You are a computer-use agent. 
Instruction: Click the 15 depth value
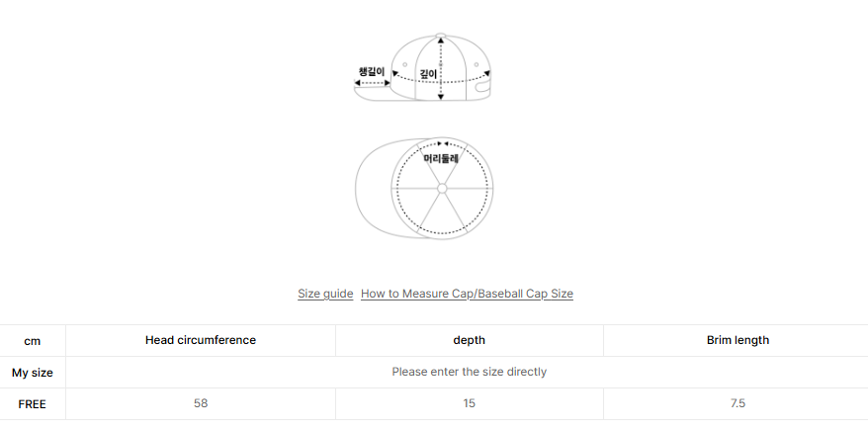[469, 403]
